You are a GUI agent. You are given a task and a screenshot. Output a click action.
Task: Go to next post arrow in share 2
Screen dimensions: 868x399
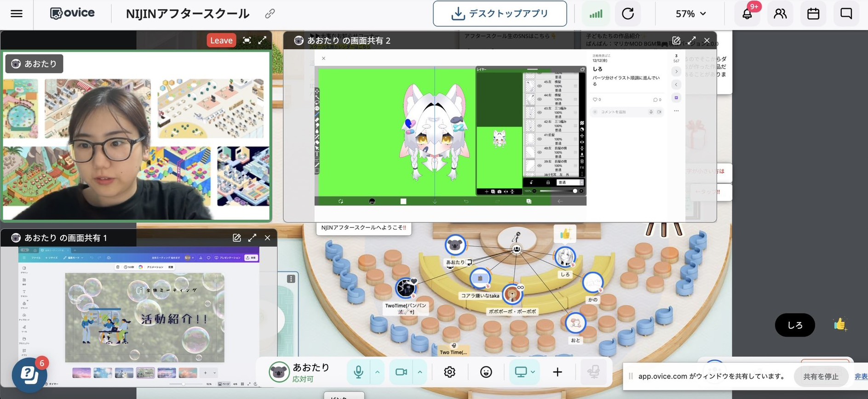click(x=676, y=71)
